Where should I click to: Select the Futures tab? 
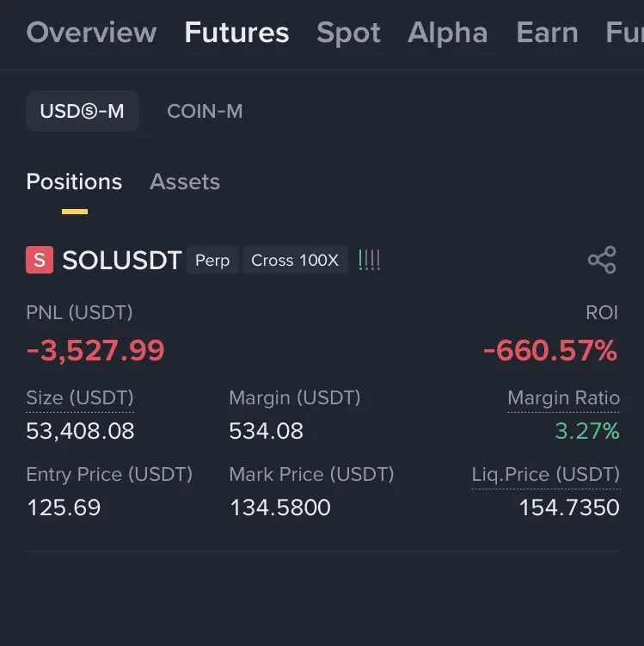(236, 33)
